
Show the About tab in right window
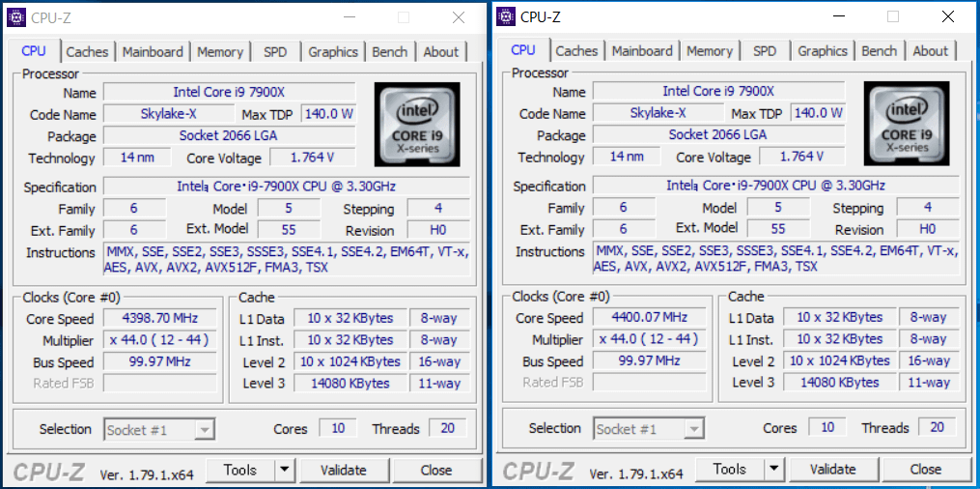point(931,51)
